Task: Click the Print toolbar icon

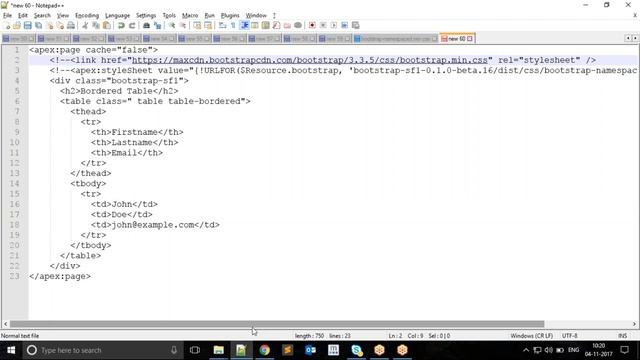Action: (71, 25)
